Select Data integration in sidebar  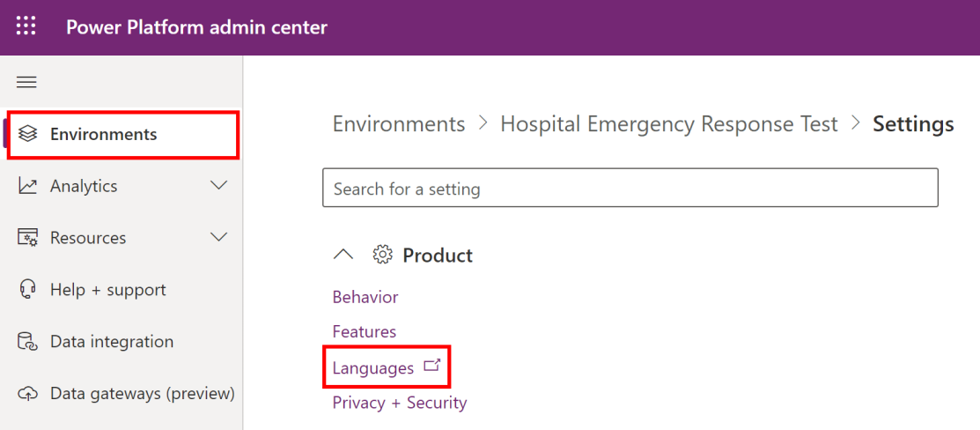point(112,342)
